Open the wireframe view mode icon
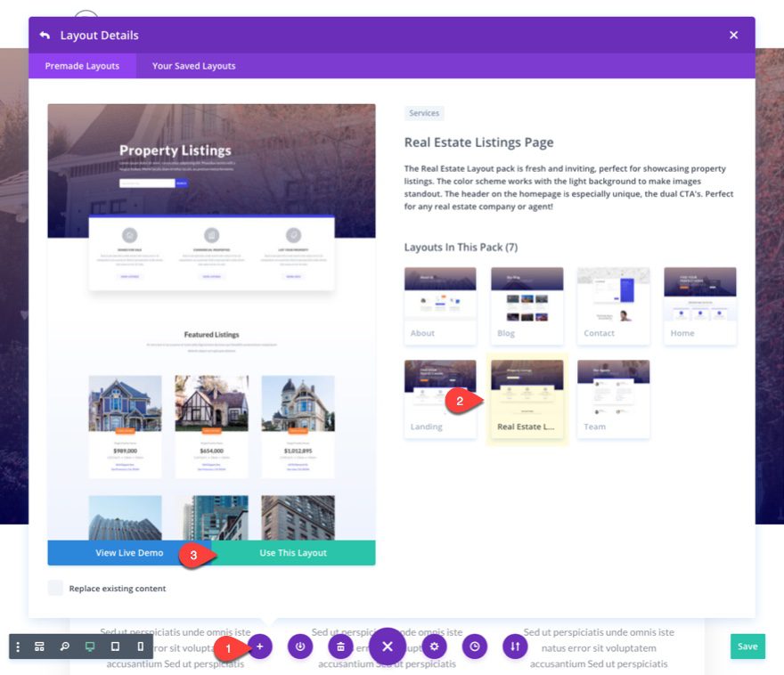 [x=40, y=647]
